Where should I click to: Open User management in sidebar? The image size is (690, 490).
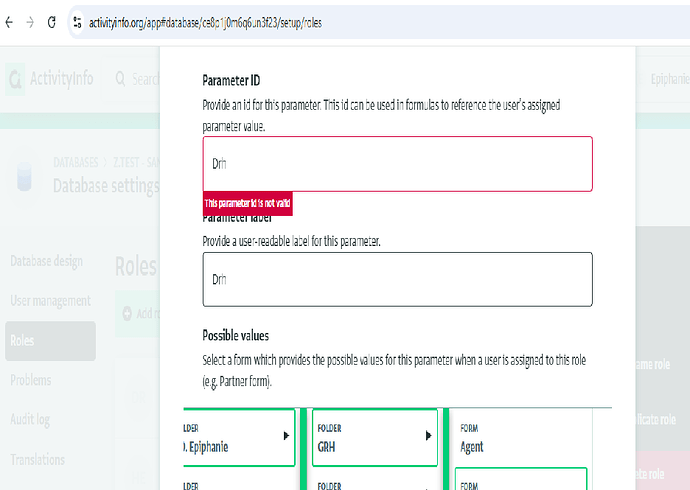point(50,300)
